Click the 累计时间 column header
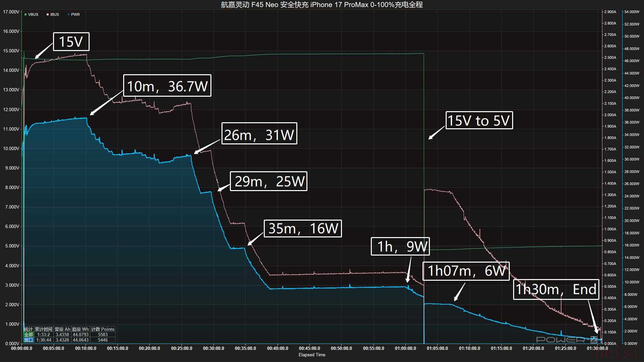Viewport: 644px width, 362px height. [x=44, y=329]
